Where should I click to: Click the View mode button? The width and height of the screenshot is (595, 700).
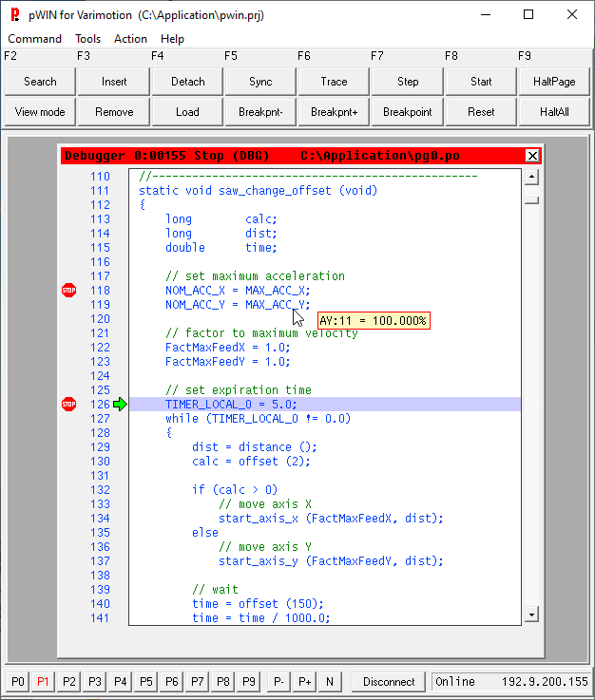click(40, 112)
